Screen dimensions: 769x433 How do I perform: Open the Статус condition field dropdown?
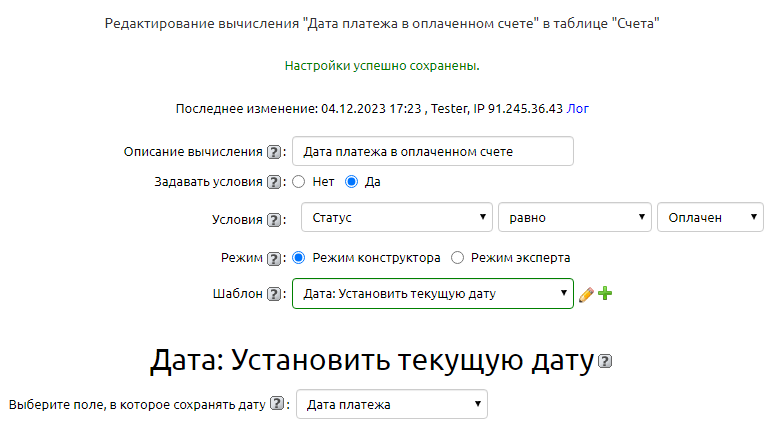[x=395, y=218]
